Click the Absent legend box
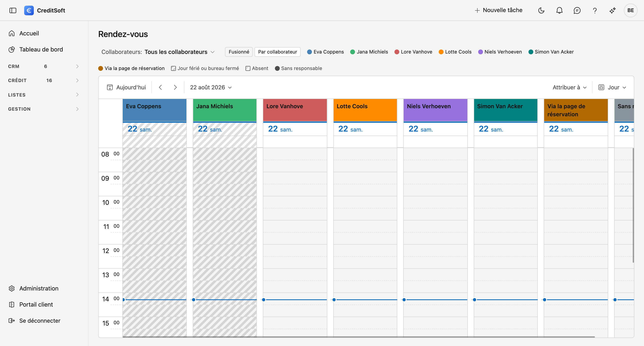This screenshot has width=644, height=346. [248, 68]
